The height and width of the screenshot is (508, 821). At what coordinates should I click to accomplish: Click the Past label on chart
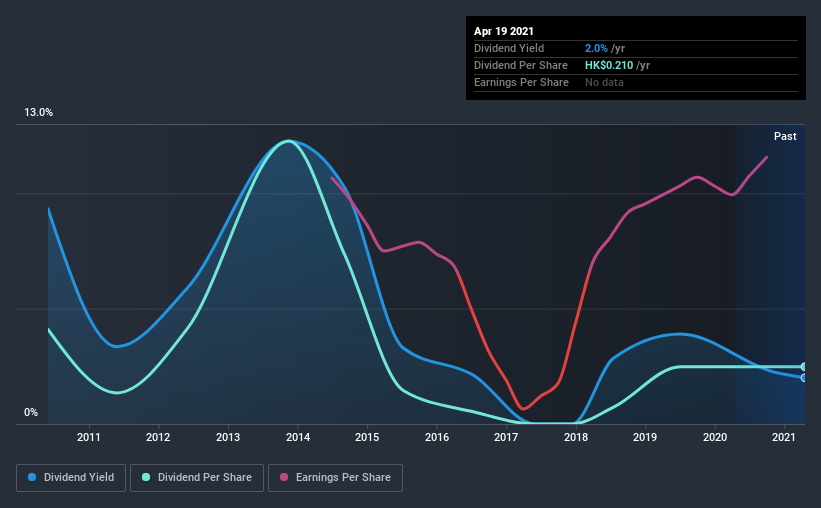coord(785,136)
